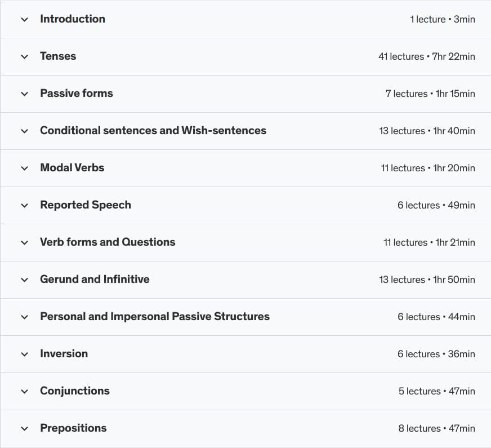Expand the Conjunctions chevron arrow
Screen dimensions: 491x448
(24, 392)
